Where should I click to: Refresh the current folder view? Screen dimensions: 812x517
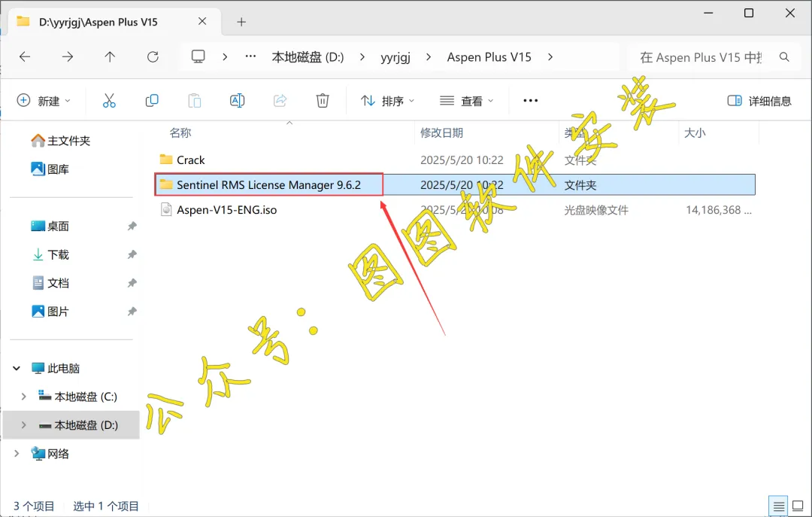click(153, 57)
